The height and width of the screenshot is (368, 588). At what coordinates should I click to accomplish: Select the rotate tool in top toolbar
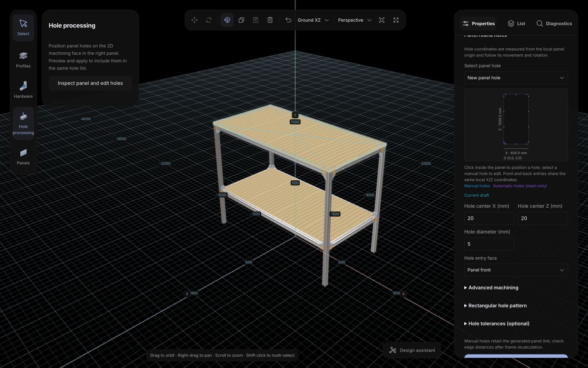click(x=209, y=20)
